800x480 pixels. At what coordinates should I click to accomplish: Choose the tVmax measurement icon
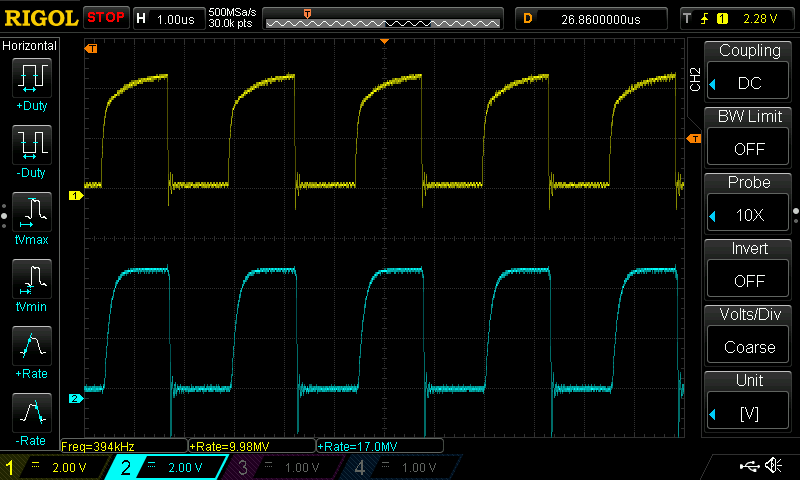[32, 212]
